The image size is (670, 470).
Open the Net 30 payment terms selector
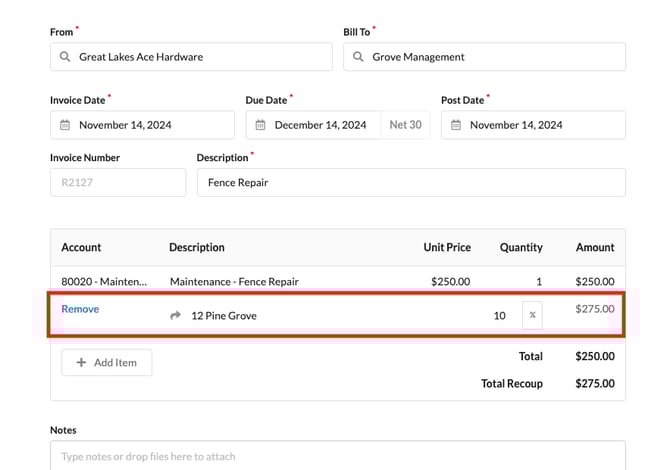(x=405, y=126)
